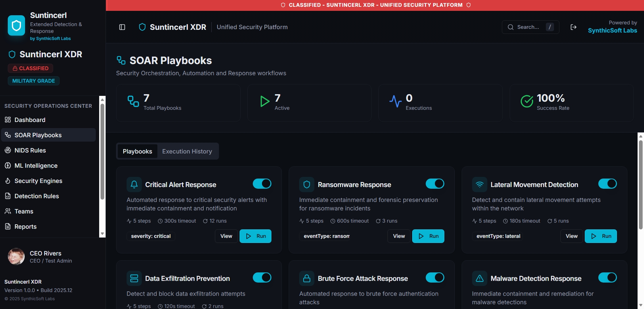Disable the Critical Alert Response playbook toggle
This screenshot has height=309, width=644.
point(262,183)
